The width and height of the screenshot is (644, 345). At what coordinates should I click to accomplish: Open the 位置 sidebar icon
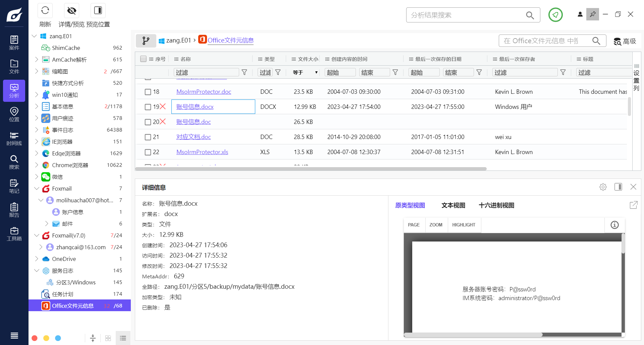pyautogui.click(x=14, y=115)
